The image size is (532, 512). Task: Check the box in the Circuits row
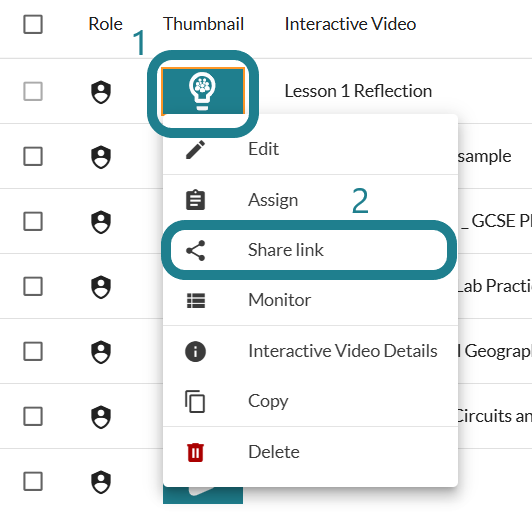[33, 416]
